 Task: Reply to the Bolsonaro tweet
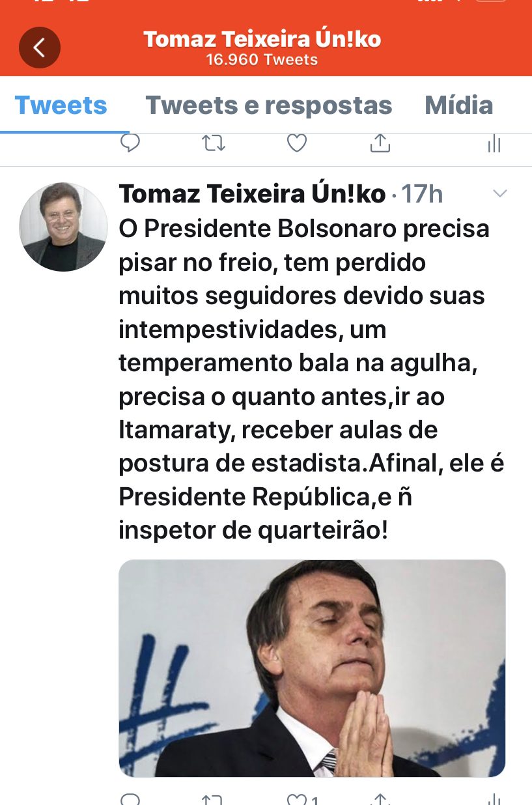pos(130,799)
